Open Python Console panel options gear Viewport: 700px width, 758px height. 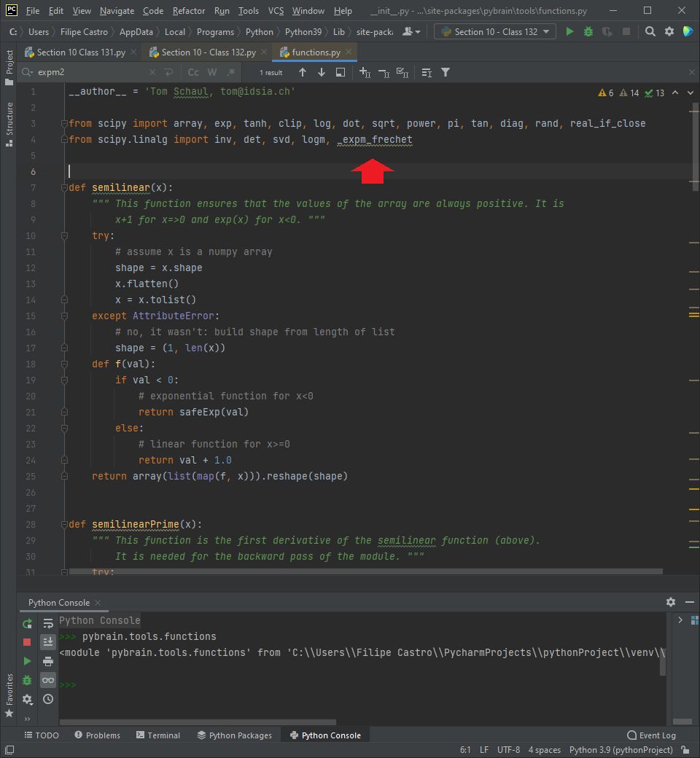point(671,602)
